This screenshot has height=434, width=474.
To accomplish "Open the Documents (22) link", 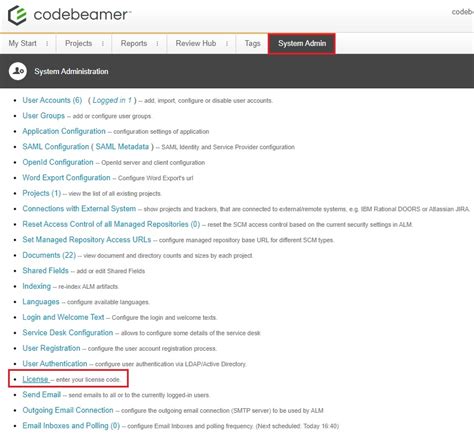I will pyautogui.click(x=49, y=255).
